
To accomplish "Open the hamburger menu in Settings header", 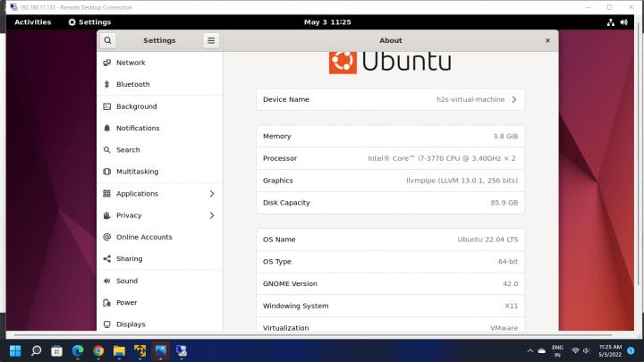I will pyautogui.click(x=211, y=40).
